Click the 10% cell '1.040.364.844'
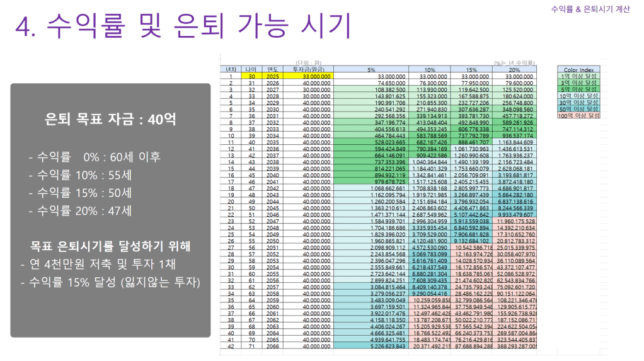This screenshot has height=361, width=644. (x=430, y=162)
